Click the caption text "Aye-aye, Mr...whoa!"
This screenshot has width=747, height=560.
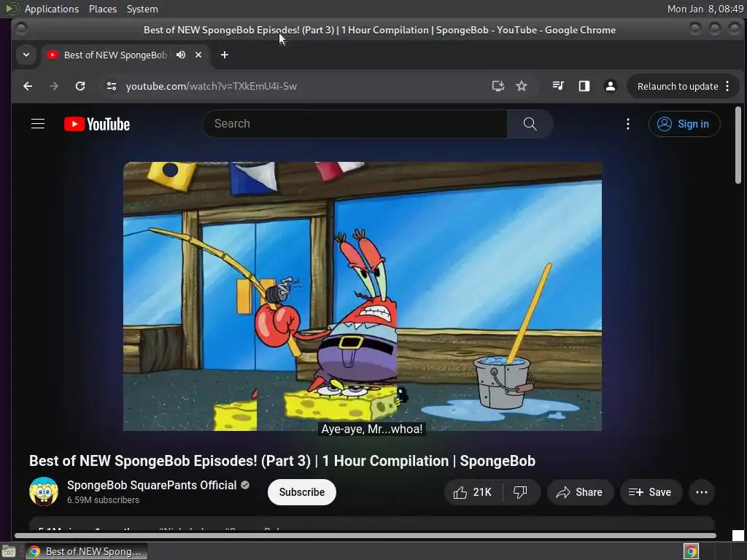point(371,429)
